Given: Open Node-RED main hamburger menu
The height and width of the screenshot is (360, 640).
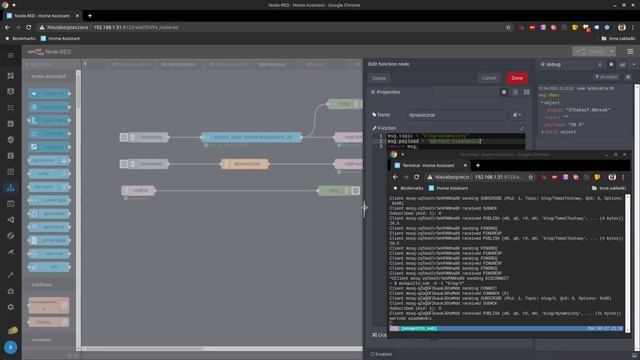Looking at the screenshot, I should tap(630, 51).
